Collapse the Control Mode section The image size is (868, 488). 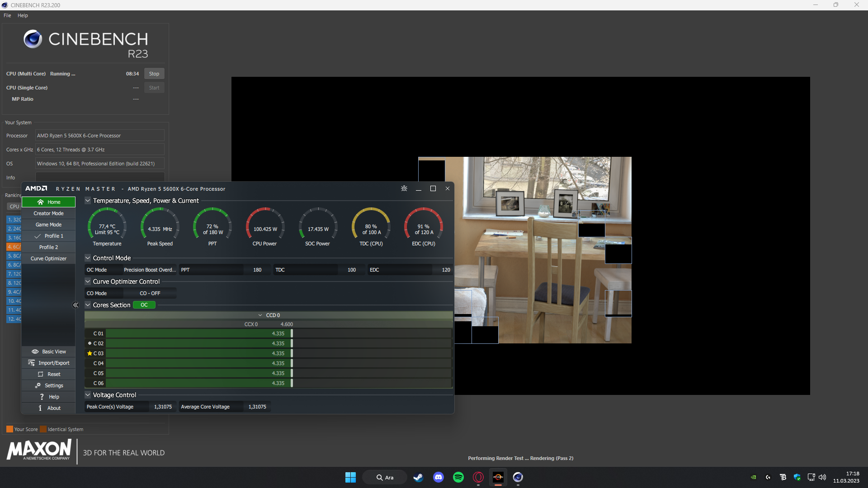tap(88, 258)
